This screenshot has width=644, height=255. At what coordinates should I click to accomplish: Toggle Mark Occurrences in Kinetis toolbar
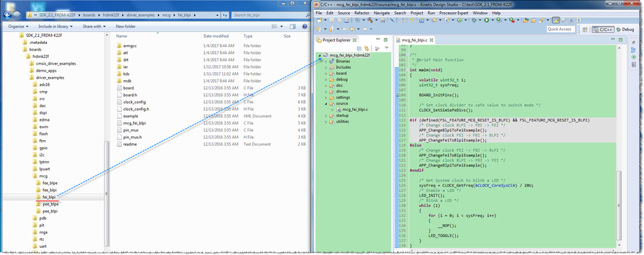pos(556,20)
